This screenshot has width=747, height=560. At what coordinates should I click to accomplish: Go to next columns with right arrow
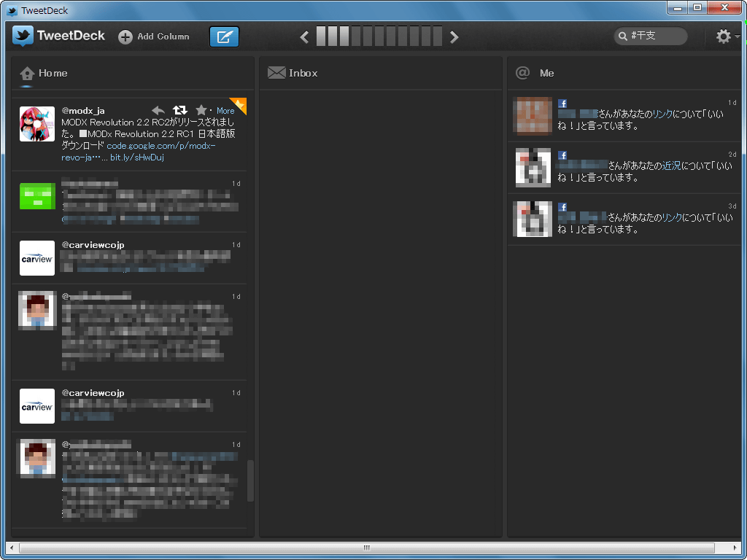point(454,36)
